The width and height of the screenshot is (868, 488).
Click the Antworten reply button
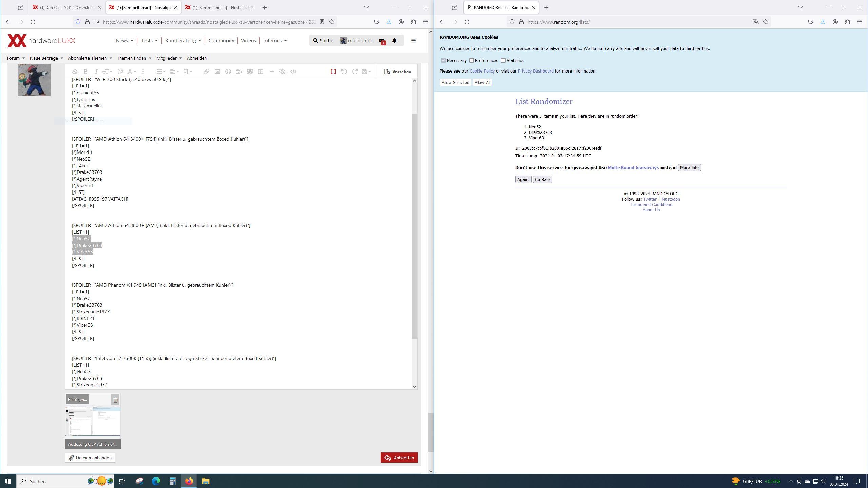point(399,457)
